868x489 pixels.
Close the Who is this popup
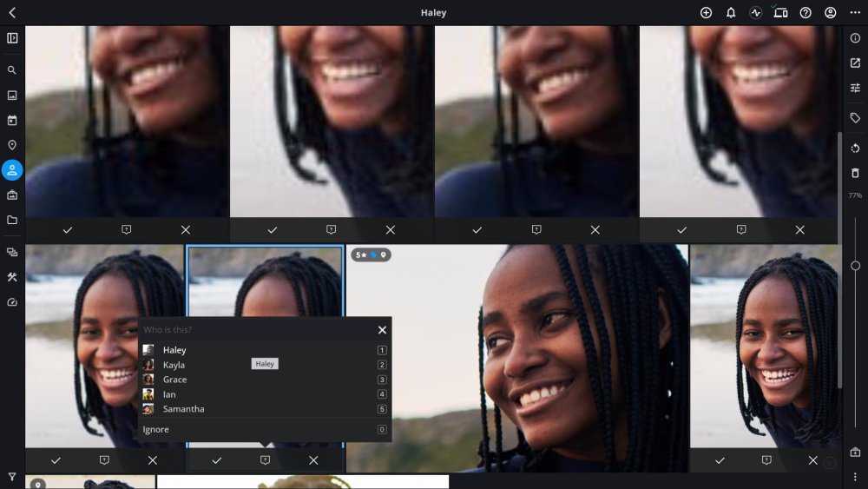[x=382, y=330]
